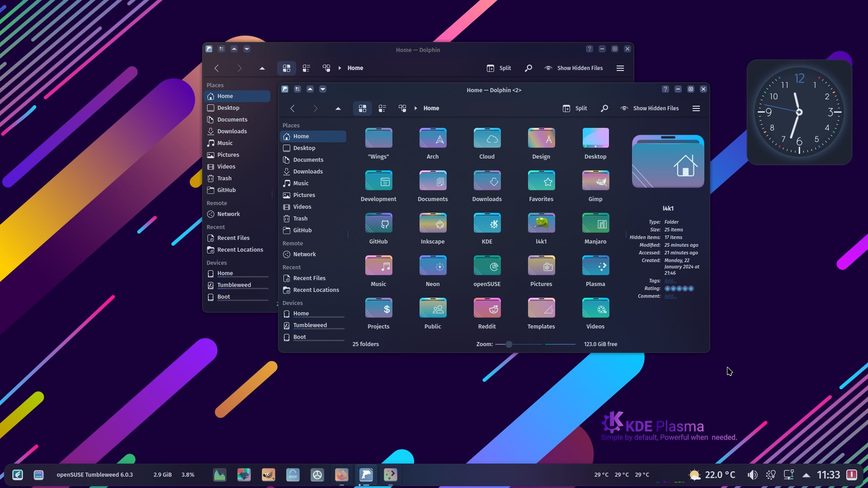Open hamburger menu in rear Dolphin window
This screenshot has width=868, height=488.
click(x=620, y=68)
